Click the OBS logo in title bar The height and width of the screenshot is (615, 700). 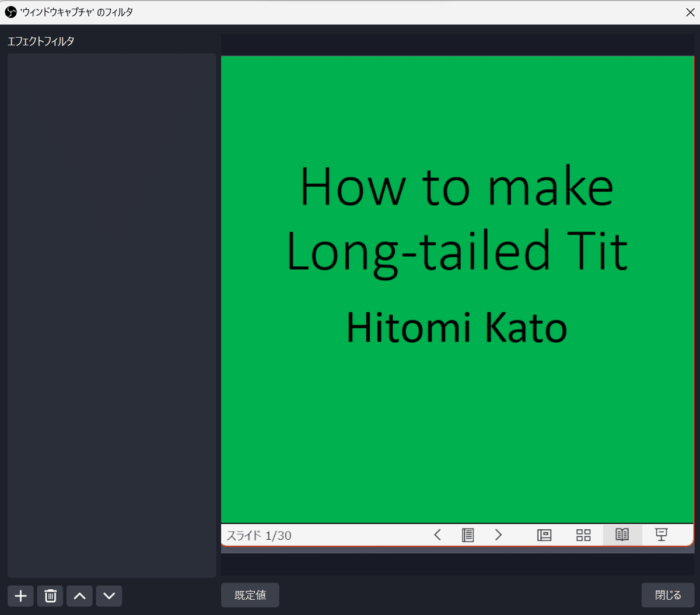pyautogui.click(x=10, y=12)
